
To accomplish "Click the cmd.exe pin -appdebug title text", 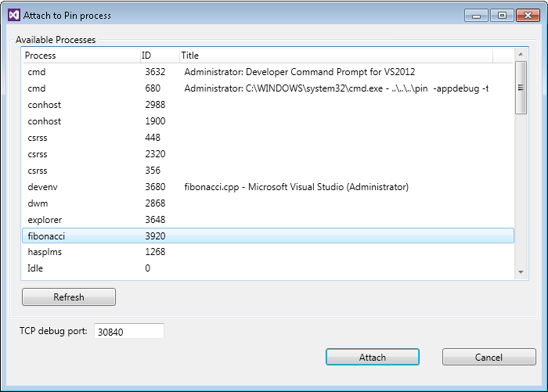I will [336, 88].
